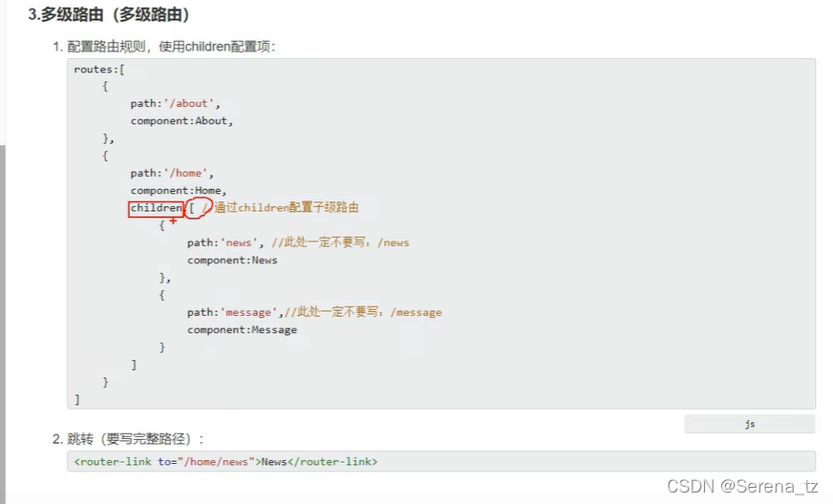Viewport: 833px width, 504px height.
Task: Click the code path:'news',
Action: [x=225, y=242]
